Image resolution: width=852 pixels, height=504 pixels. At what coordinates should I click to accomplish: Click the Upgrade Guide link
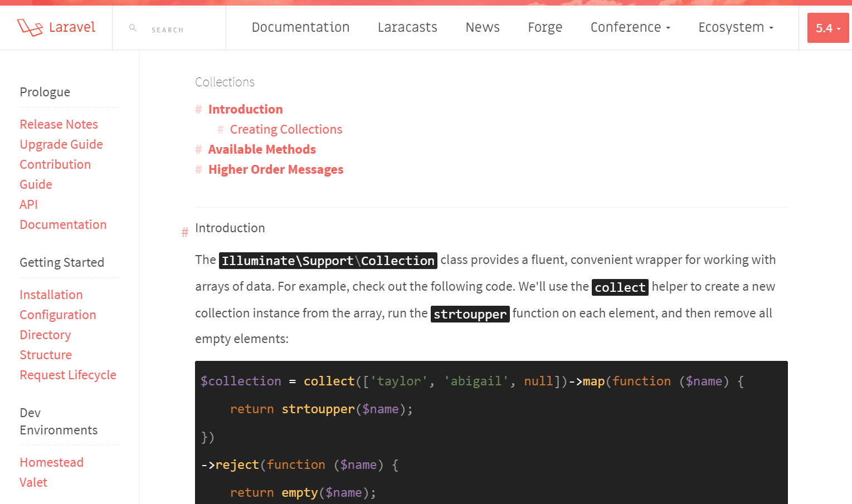pyautogui.click(x=61, y=144)
